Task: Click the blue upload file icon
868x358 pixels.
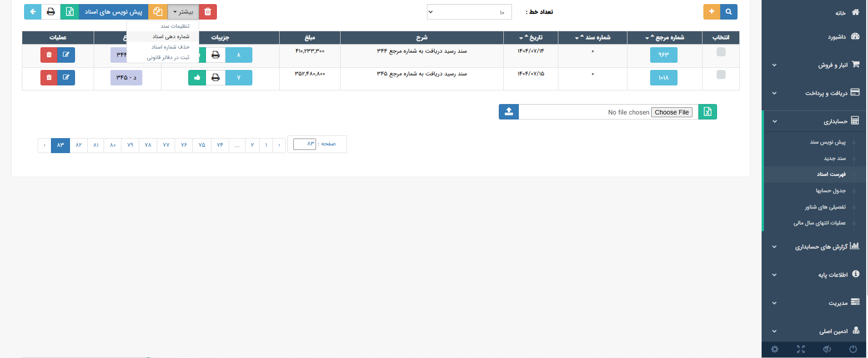Action: tap(509, 112)
